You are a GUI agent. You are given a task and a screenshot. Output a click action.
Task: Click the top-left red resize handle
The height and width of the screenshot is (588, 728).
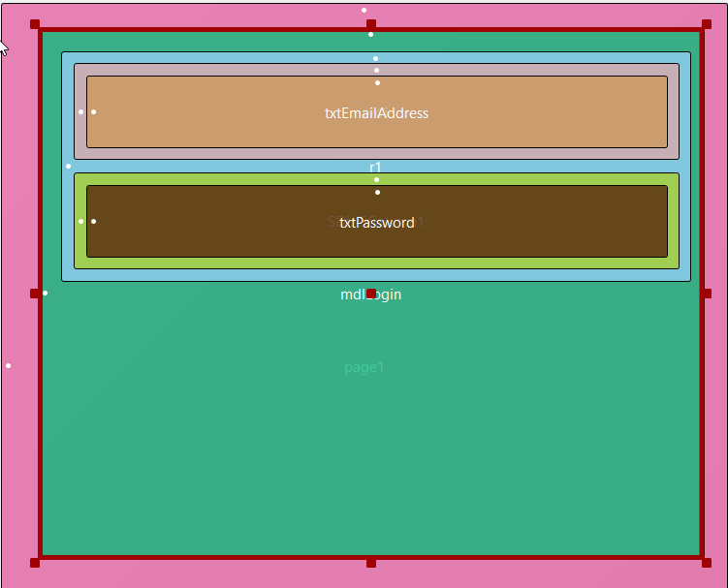pos(35,24)
